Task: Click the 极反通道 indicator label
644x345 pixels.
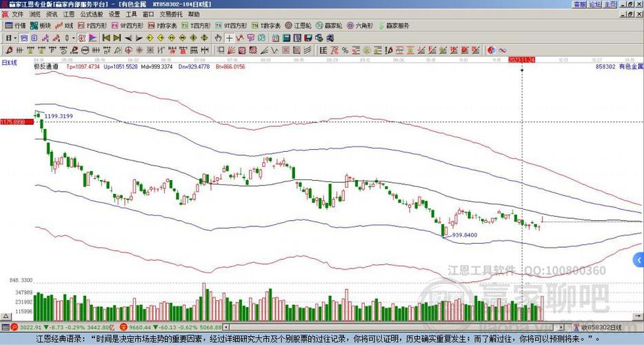Action: click(46, 66)
